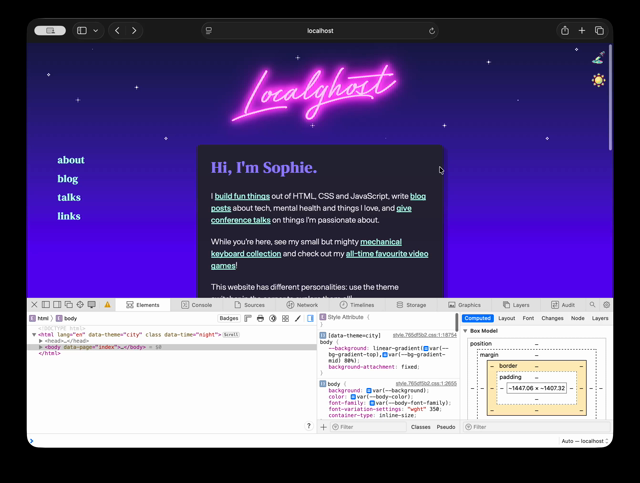Collapse the Box Model section
640x483 pixels.
click(465, 331)
